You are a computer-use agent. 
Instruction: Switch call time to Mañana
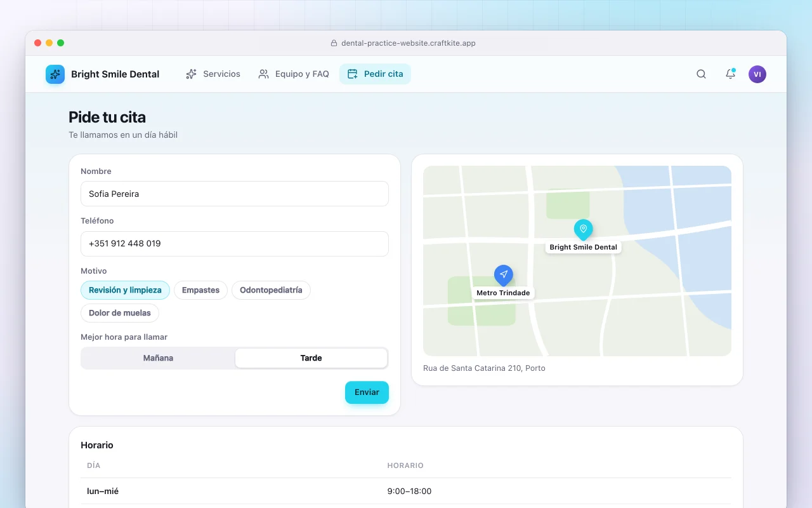click(158, 358)
